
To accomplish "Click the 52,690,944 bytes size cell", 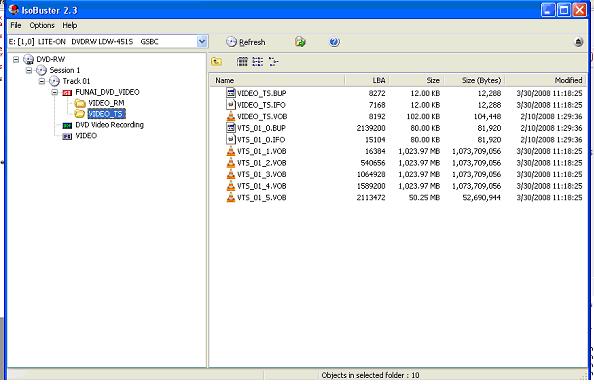I will coord(482,198).
